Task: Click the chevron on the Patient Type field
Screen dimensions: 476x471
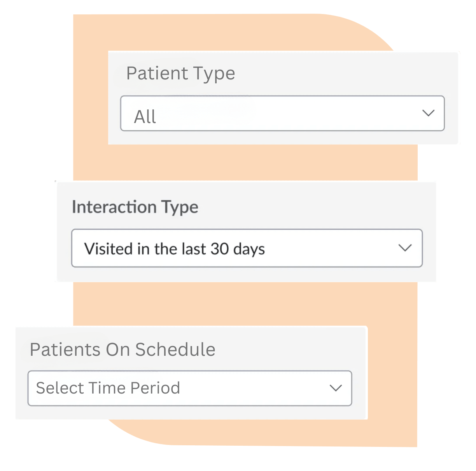Action: [x=428, y=113]
